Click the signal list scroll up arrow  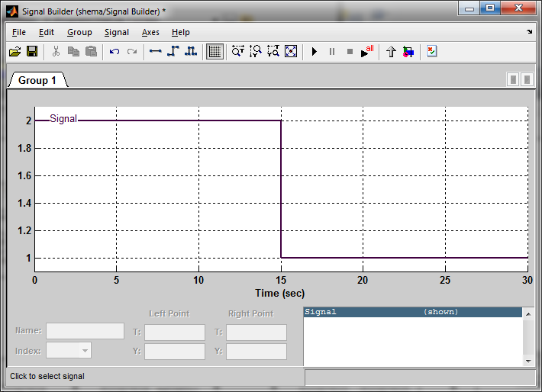528,314
